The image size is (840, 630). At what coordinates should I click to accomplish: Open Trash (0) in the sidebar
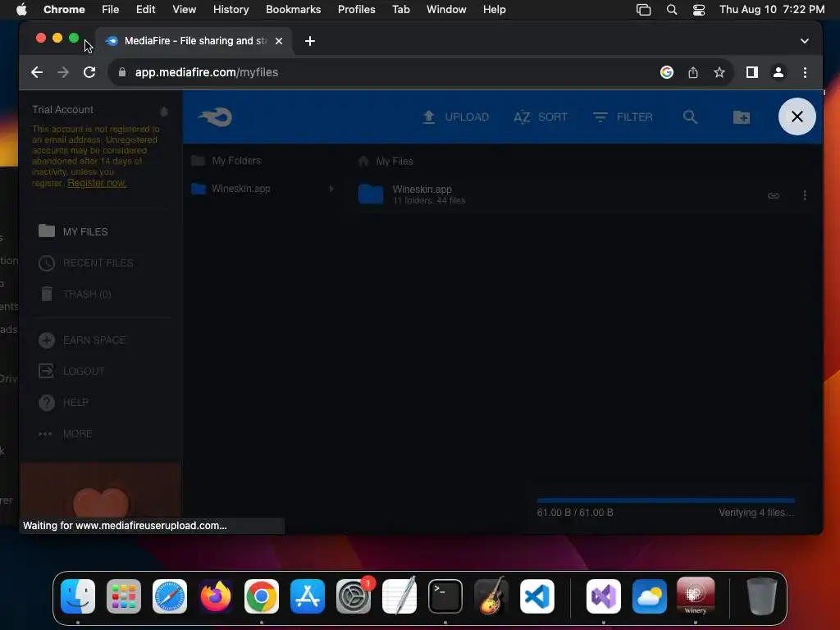[x=87, y=294]
